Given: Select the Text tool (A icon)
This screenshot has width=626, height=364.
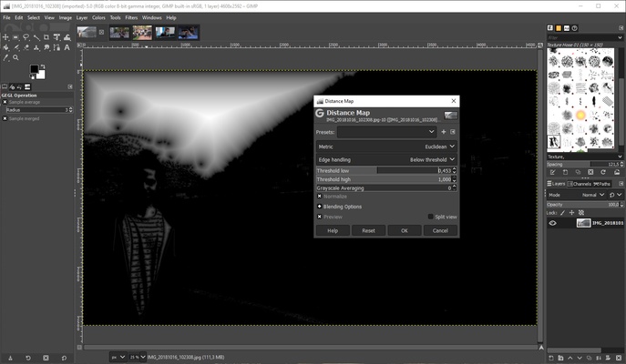Looking at the screenshot, I should point(67,47).
